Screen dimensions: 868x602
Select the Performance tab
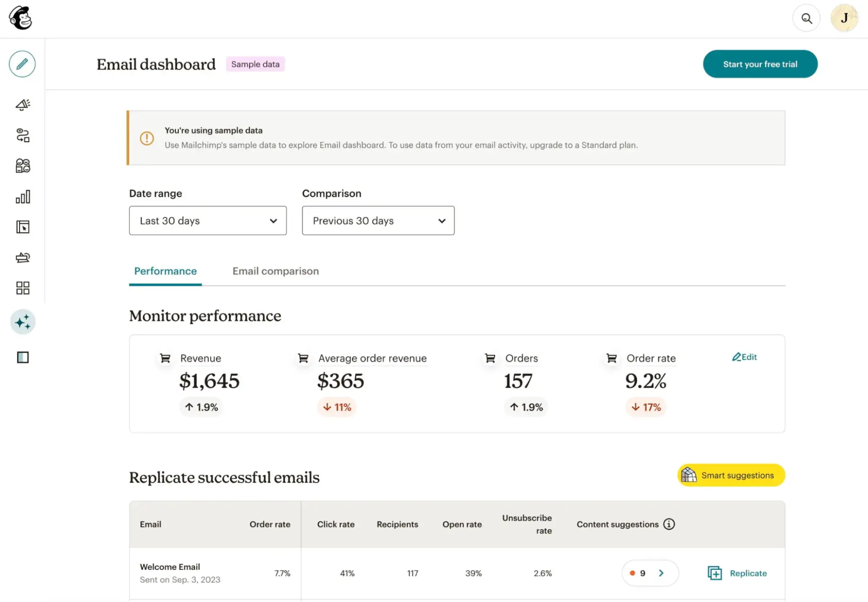point(165,271)
